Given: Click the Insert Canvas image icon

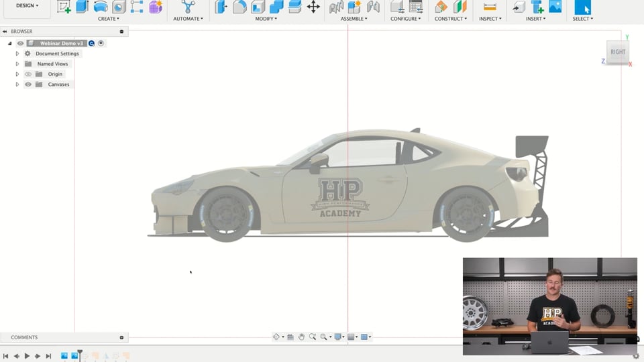Looking at the screenshot, I should coord(555,7).
